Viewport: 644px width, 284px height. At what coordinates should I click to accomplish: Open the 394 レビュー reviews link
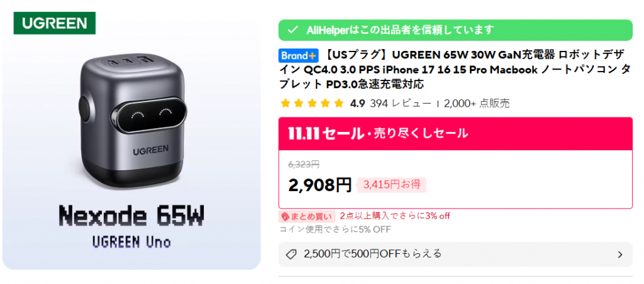(x=401, y=104)
